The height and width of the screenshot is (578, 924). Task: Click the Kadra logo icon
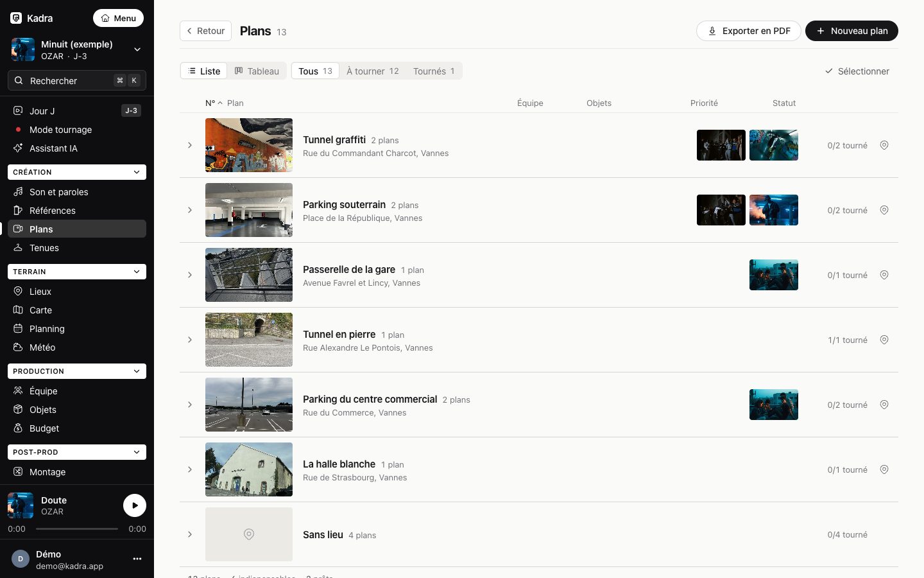(16, 18)
